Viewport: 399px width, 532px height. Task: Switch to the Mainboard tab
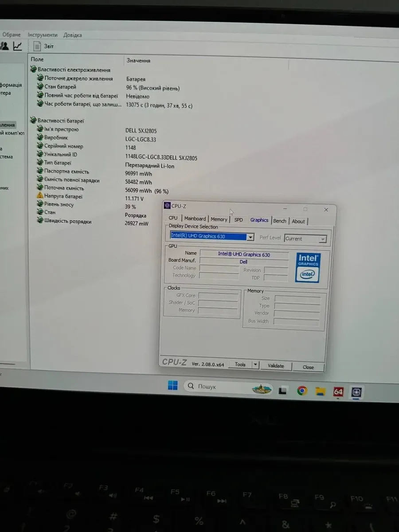pyautogui.click(x=195, y=219)
